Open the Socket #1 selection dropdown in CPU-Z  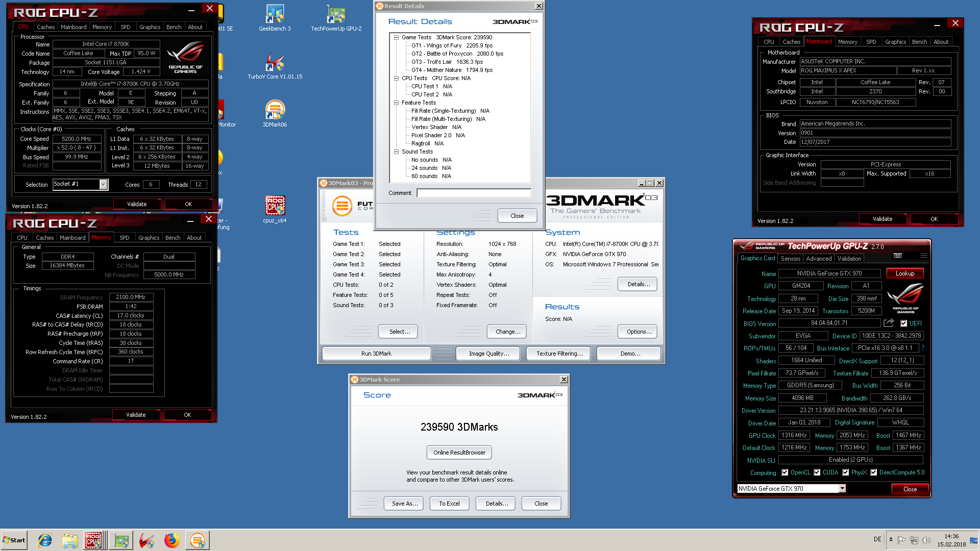pyautogui.click(x=103, y=184)
